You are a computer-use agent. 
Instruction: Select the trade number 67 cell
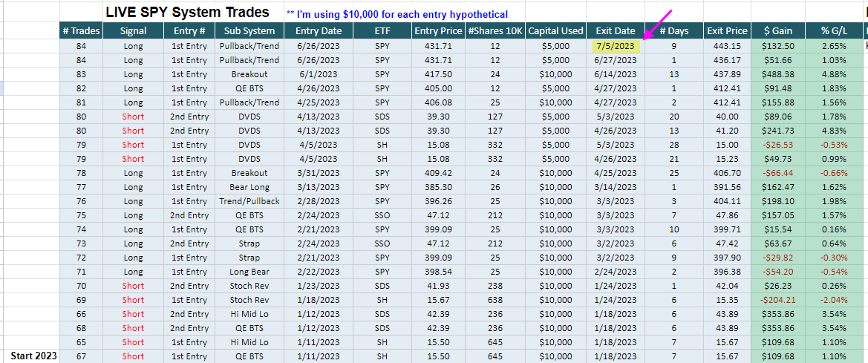pyautogui.click(x=82, y=356)
